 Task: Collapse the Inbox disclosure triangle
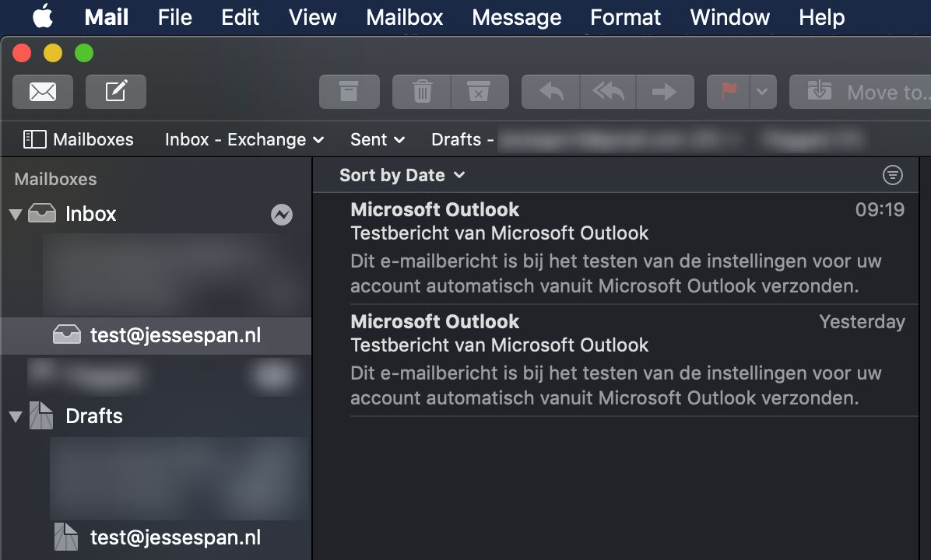pos(16,214)
